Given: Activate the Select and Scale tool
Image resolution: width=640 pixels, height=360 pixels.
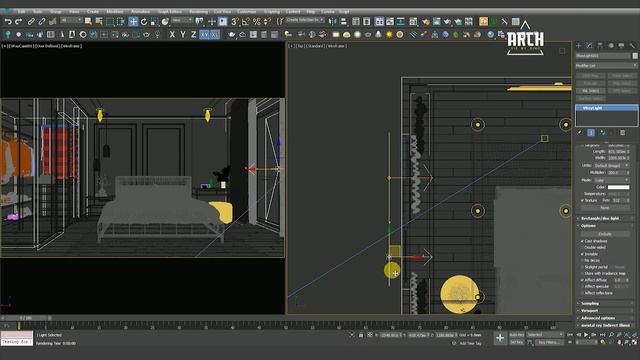Looking at the screenshot, I should tap(154, 21).
